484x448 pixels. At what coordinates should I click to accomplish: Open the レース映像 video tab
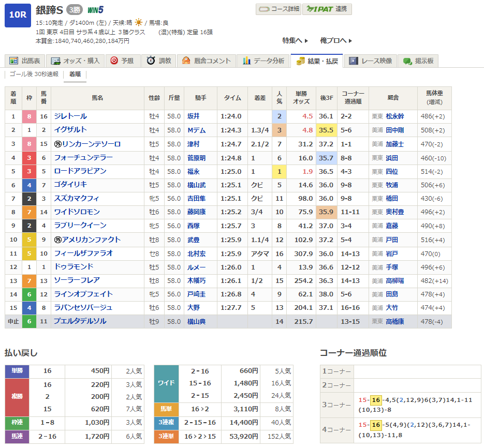371,61
